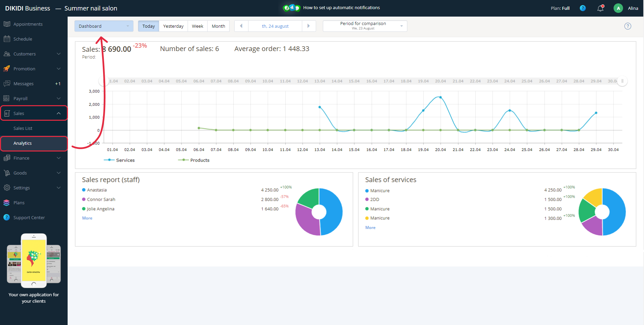Click More under Sales report (staff)
Viewport: 644px width, 325px height.
tap(87, 218)
